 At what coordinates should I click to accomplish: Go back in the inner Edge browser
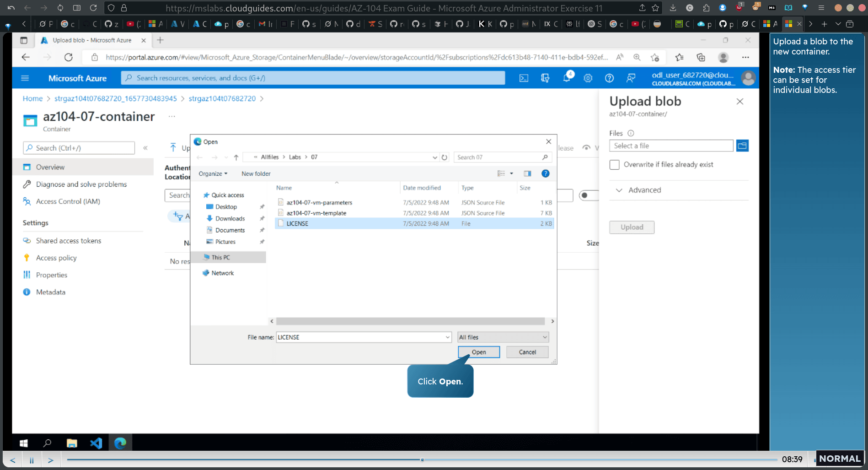(26, 58)
